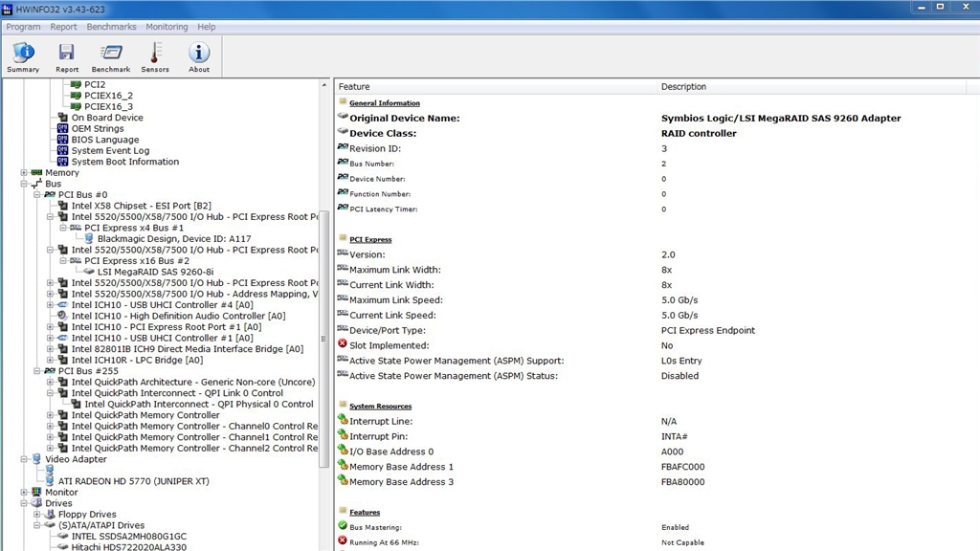This screenshot has height=551, width=980.
Task: Click the icon next to BIOS Language
Action: 62,140
